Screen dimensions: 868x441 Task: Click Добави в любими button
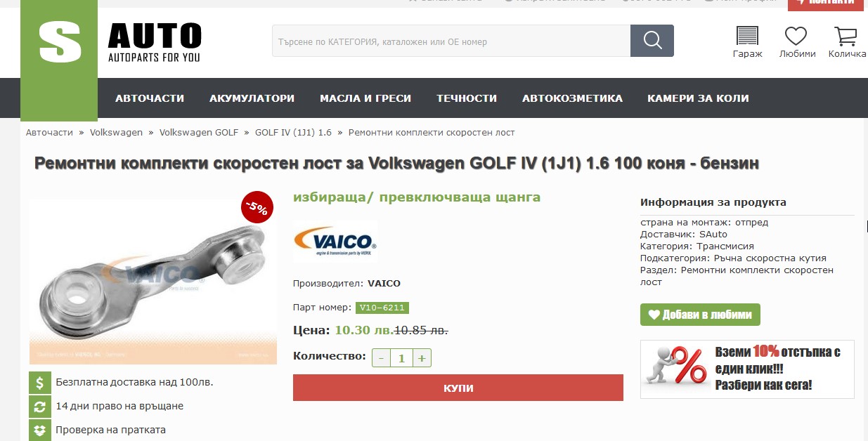pyautogui.click(x=700, y=315)
